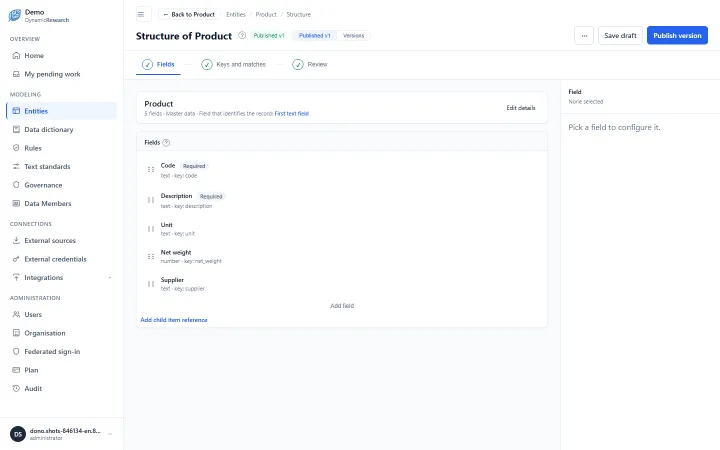Click the Governance icon in sidebar
Viewport: 720px width, 450px height.
click(x=16, y=185)
